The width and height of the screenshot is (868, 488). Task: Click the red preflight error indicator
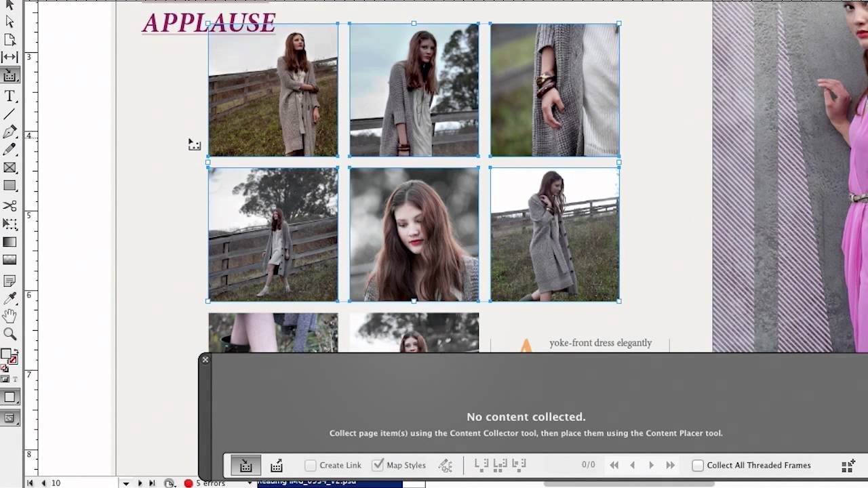pyautogui.click(x=188, y=483)
